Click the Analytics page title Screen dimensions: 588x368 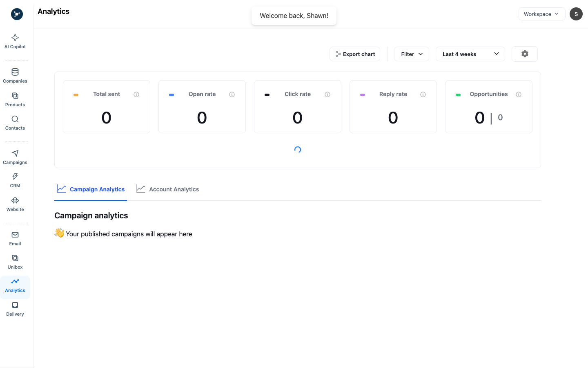[x=53, y=11]
